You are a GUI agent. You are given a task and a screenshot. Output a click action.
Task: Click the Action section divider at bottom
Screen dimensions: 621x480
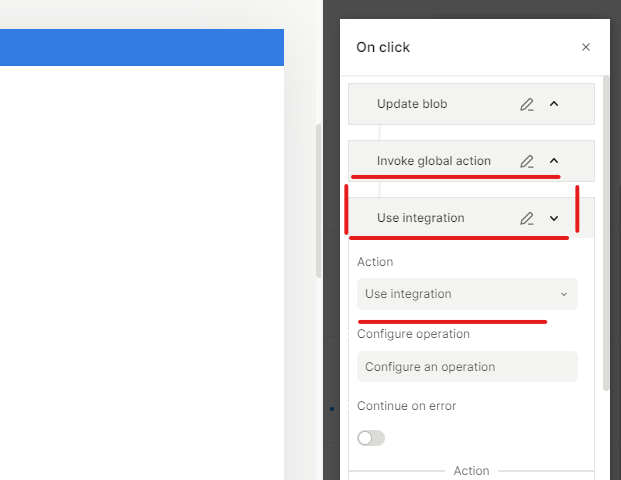[x=471, y=471]
